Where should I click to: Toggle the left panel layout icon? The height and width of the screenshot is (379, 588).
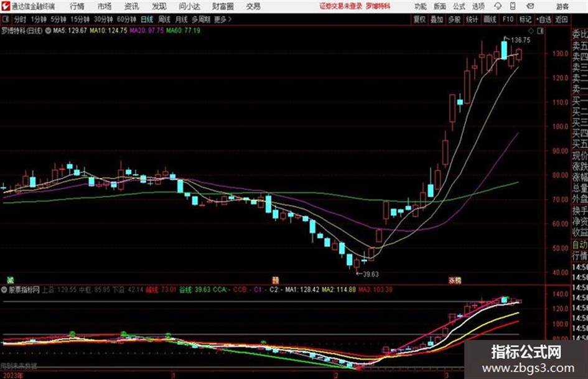coord(5,19)
